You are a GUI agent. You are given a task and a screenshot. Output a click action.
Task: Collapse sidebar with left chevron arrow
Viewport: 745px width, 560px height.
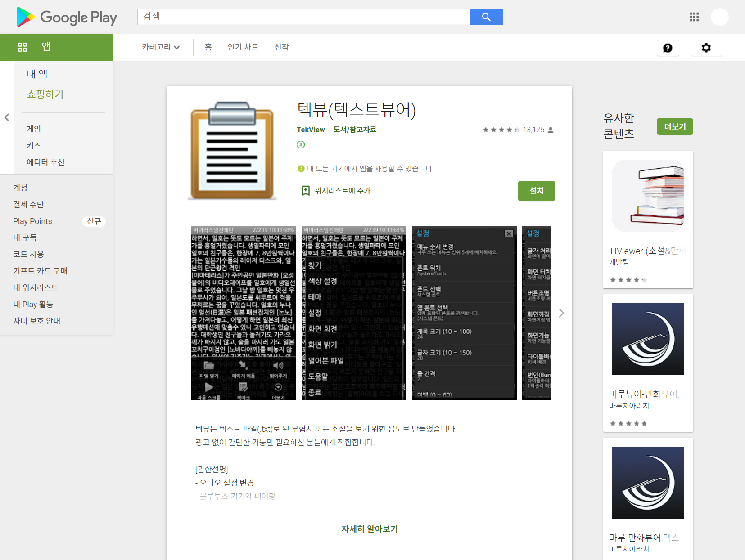7,117
